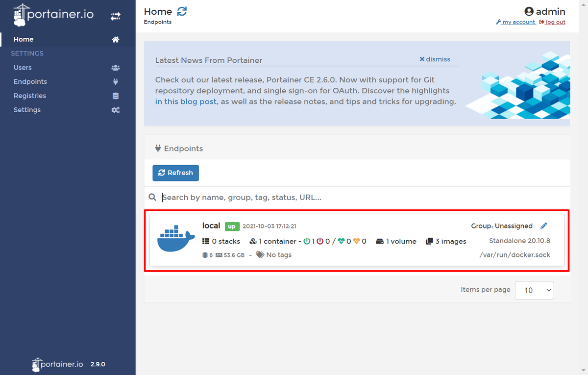Click the search magnifier icon
Screen dimensions: 588x375
152,197
